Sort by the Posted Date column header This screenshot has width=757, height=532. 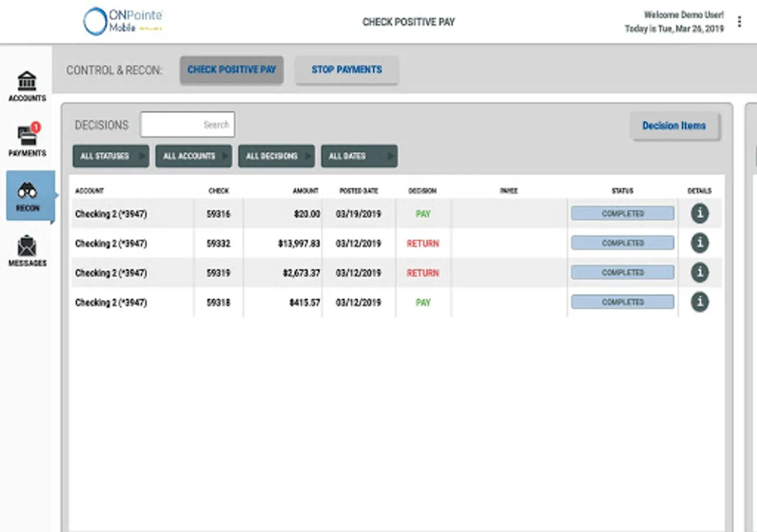click(x=359, y=191)
